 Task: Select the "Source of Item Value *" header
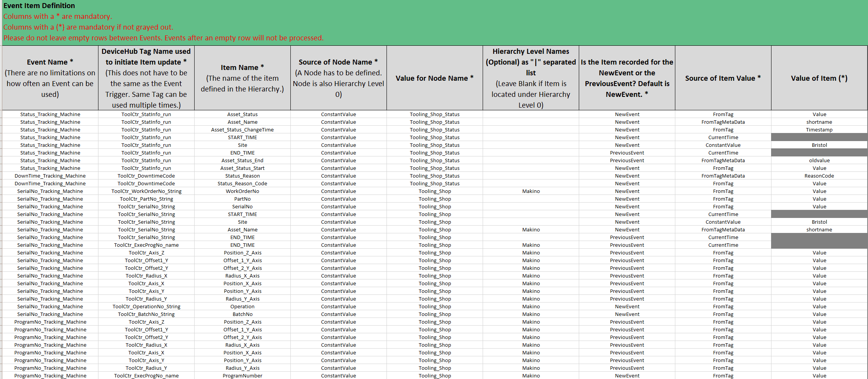pyautogui.click(x=723, y=78)
